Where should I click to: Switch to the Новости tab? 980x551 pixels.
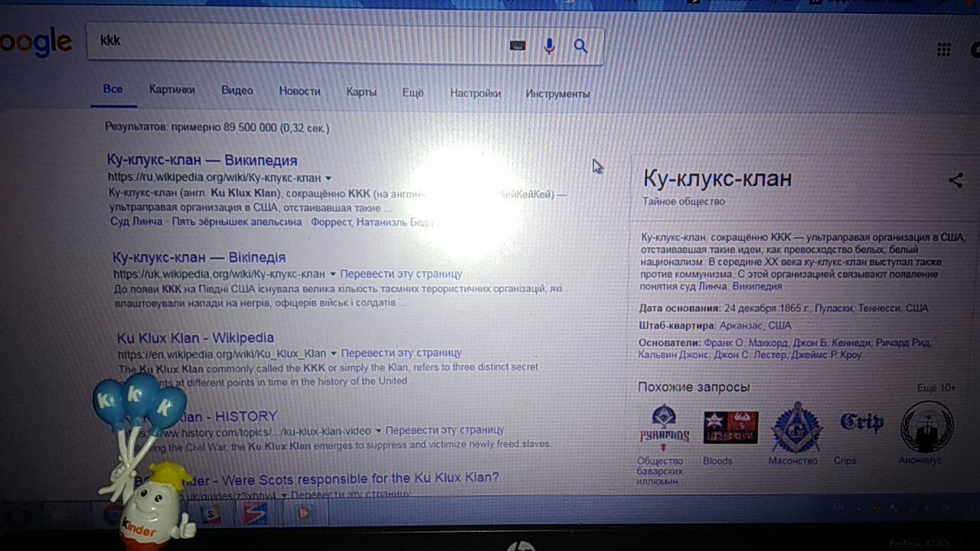[x=299, y=91]
